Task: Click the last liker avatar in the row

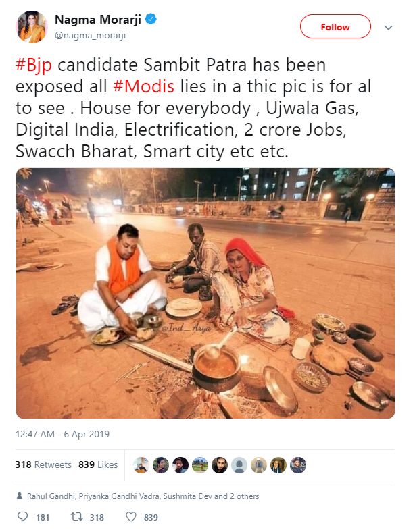Action: (298, 464)
